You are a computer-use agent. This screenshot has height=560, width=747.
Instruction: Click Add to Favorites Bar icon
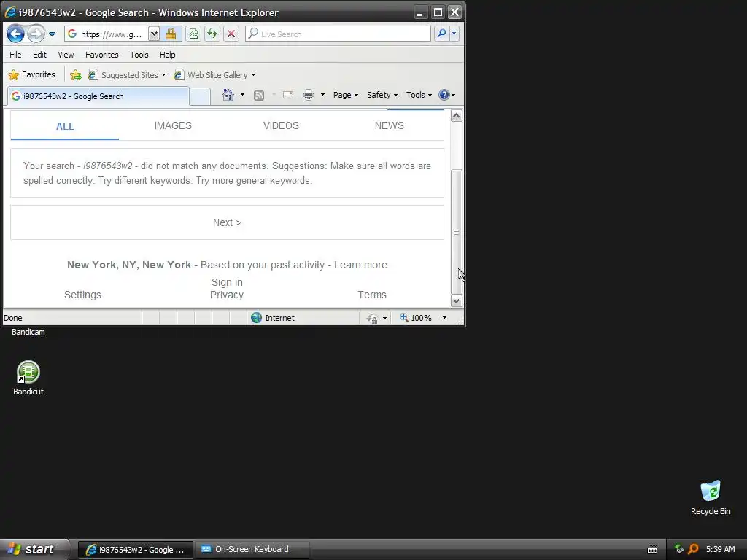click(x=76, y=75)
